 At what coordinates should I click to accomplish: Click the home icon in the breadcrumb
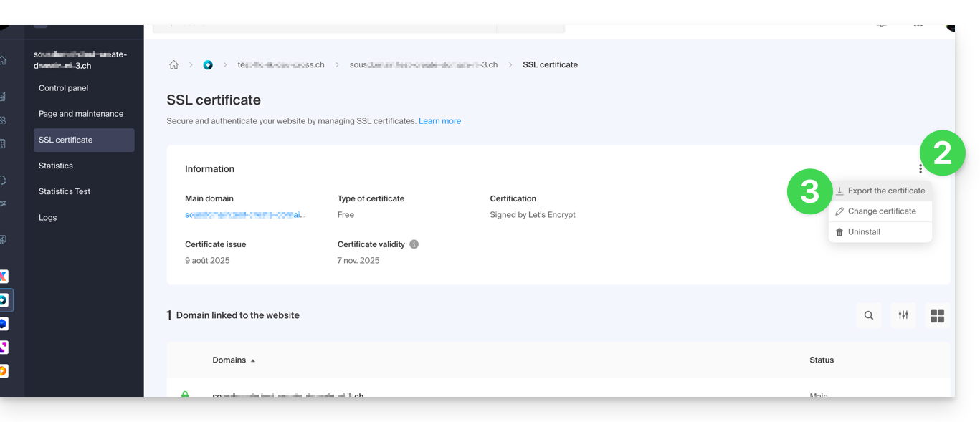pos(173,65)
